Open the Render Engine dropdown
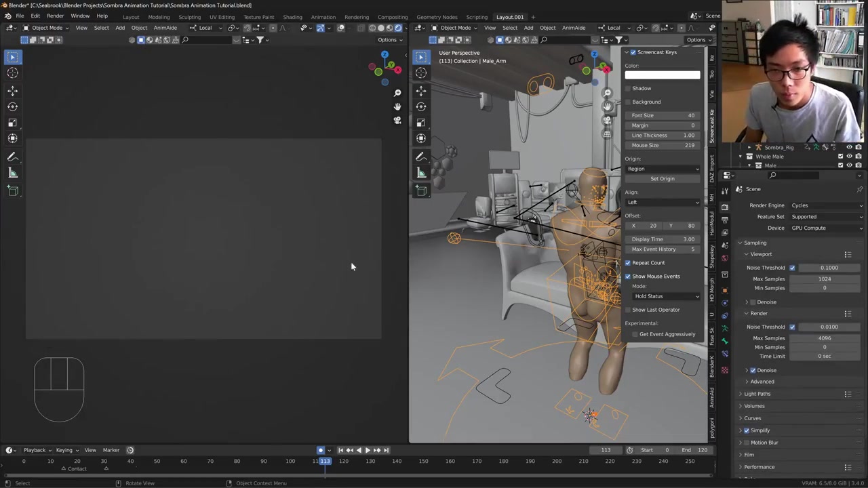 click(x=826, y=205)
